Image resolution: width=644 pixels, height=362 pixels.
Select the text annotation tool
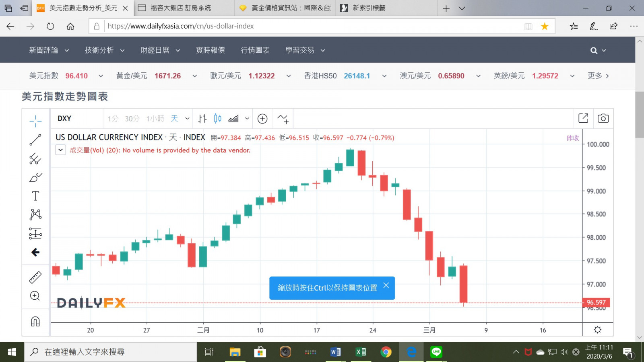(x=35, y=196)
